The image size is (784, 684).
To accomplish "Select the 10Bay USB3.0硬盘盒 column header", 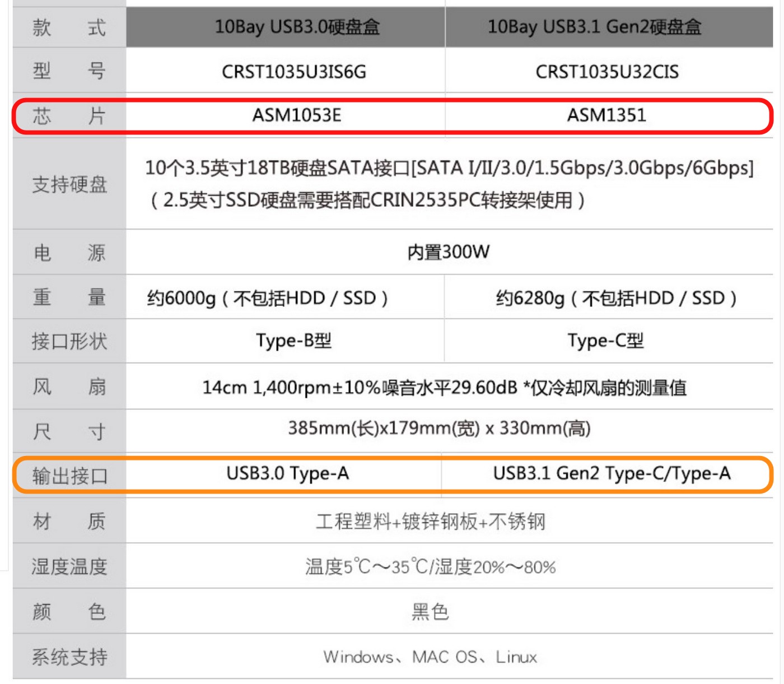I will [297, 27].
